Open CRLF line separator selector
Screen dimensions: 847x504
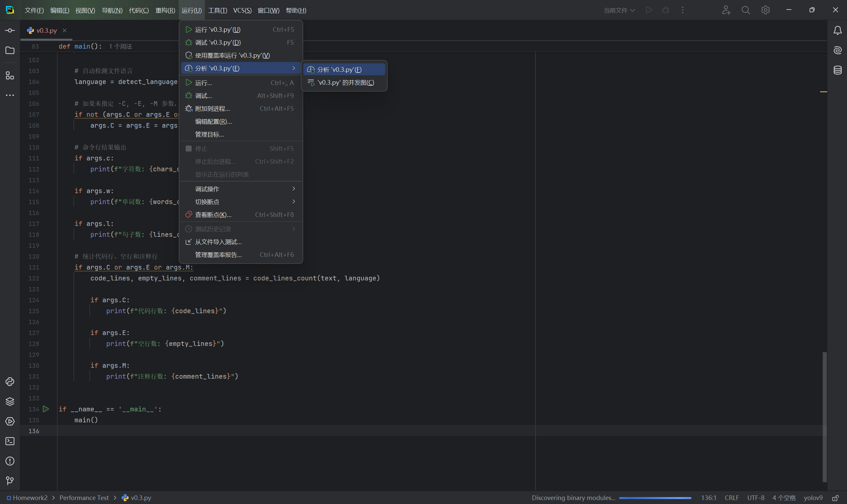[x=731, y=498]
